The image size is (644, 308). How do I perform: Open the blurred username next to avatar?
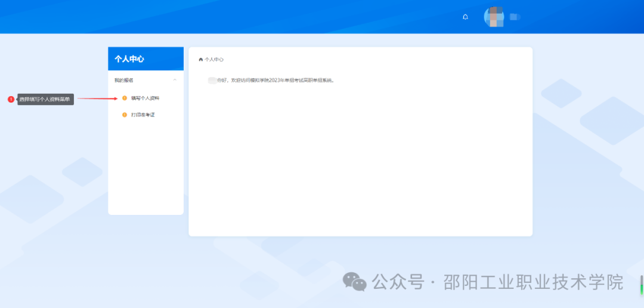(515, 17)
